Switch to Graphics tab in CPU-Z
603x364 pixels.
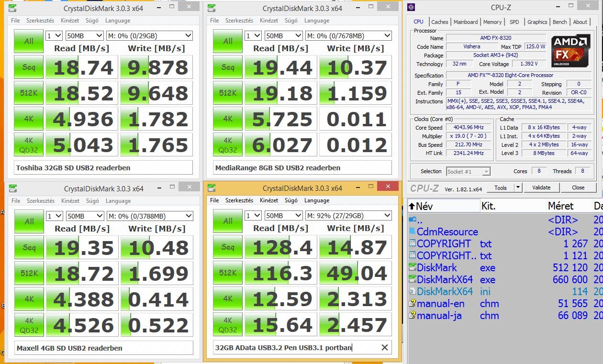tap(537, 22)
